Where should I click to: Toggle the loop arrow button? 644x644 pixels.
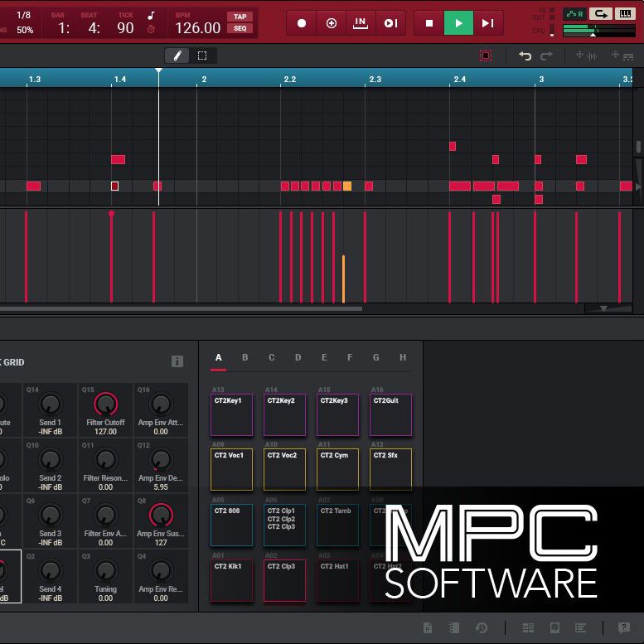point(600,14)
